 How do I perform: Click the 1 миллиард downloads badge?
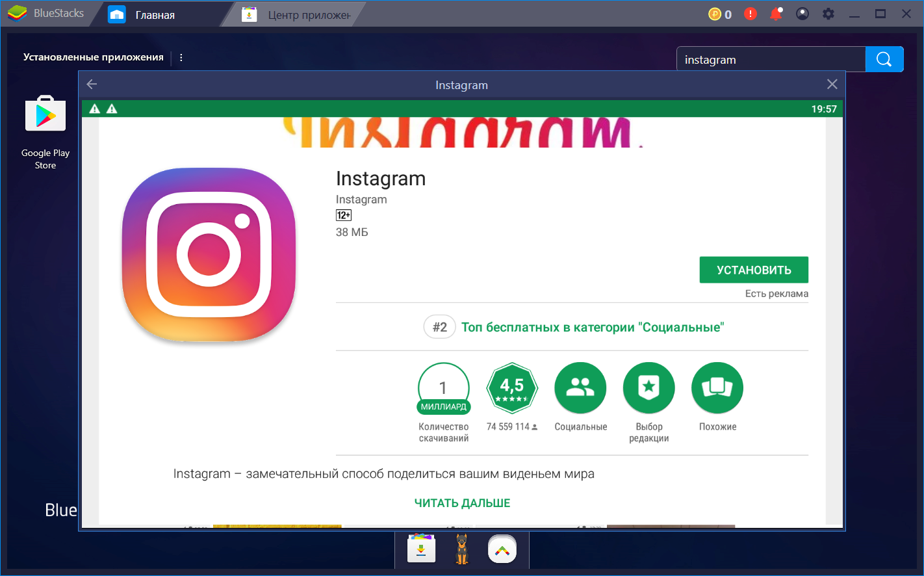click(444, 388)
